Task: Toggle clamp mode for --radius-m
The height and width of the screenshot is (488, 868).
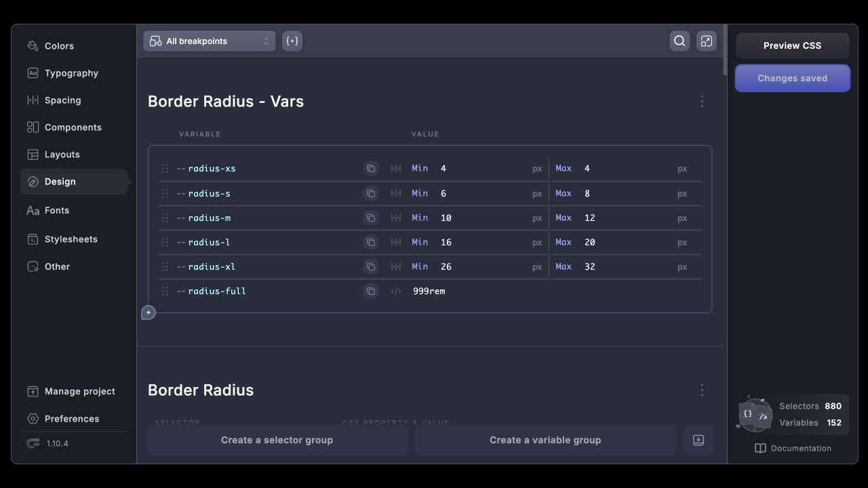Action: 396,218
